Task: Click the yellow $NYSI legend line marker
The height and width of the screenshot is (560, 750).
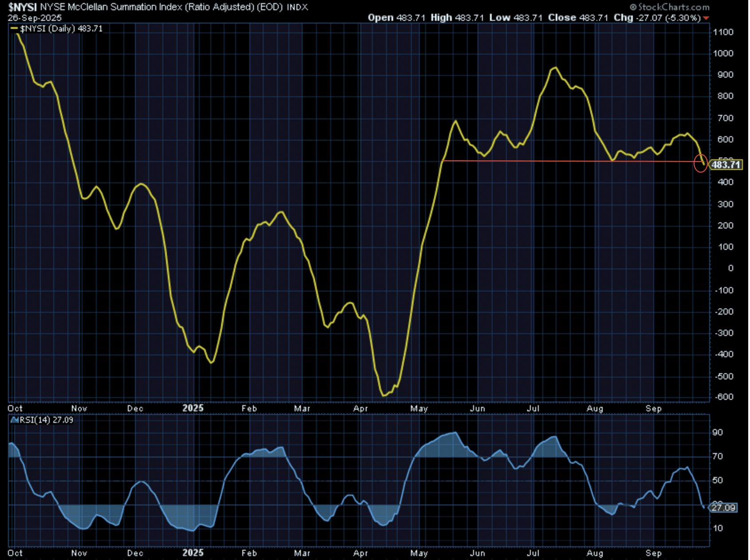Action: coord(14,28)
